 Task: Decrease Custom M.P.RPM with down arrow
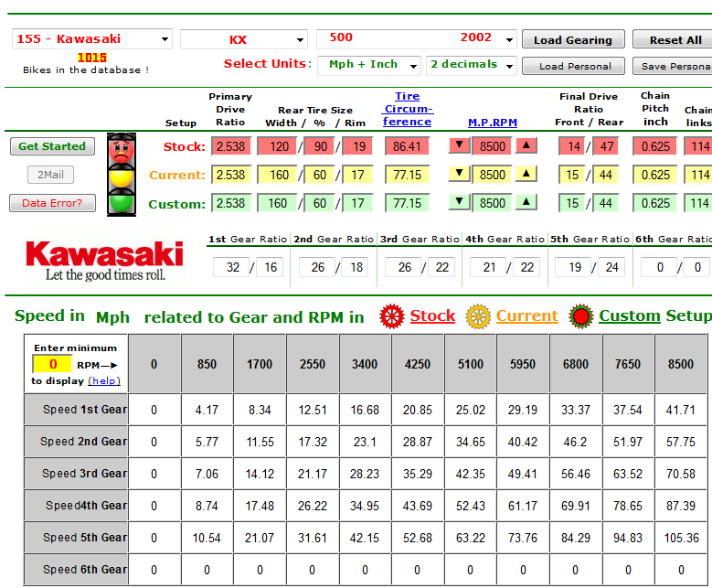coord(459,202)
